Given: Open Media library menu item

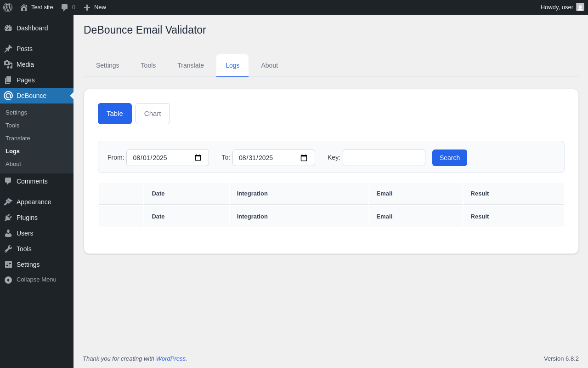Looking at the screenshot, I should (37, 64).
